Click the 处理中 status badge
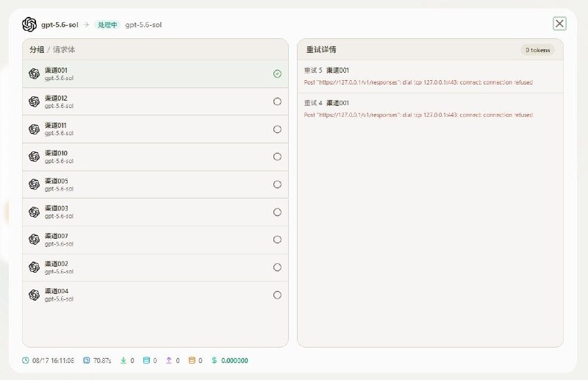The width and height of the screenshot is (588, 380). click(107, 25)
